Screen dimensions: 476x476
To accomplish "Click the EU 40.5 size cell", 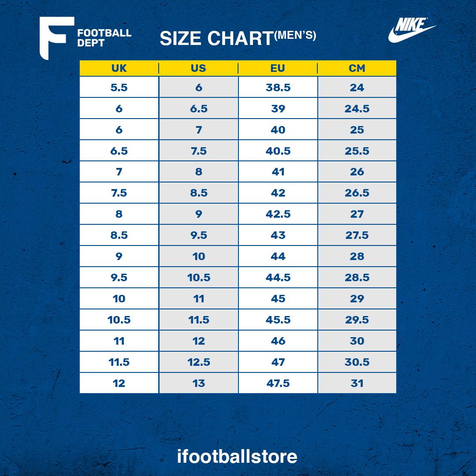I will (278, 151).
